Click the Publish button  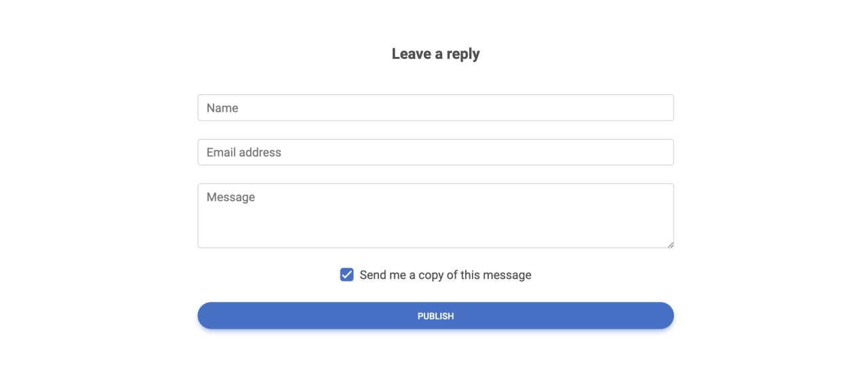point(435,316)
